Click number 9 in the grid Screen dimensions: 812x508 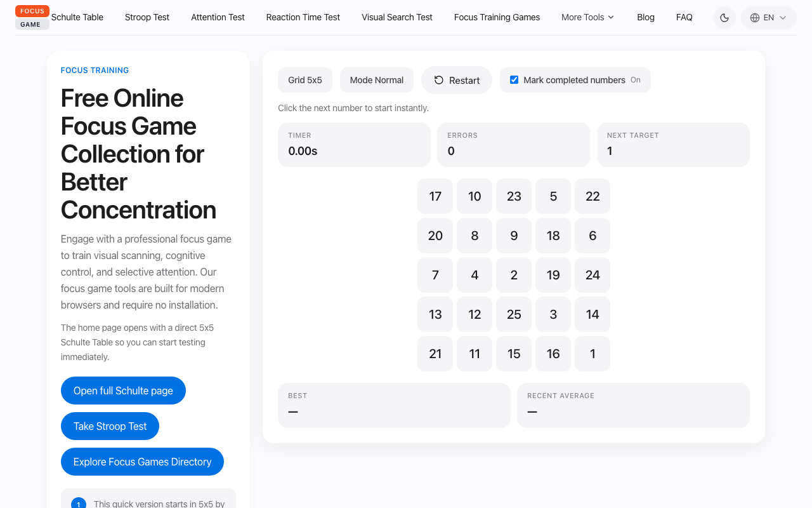pos(514,236)
